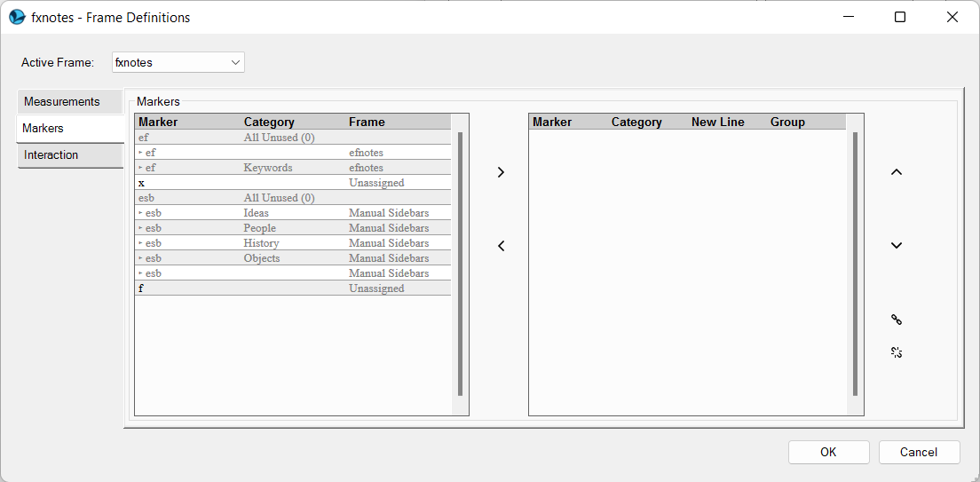Click the unlink markers broken chain icon
This screenshot has height=482, width=980.
896,352
